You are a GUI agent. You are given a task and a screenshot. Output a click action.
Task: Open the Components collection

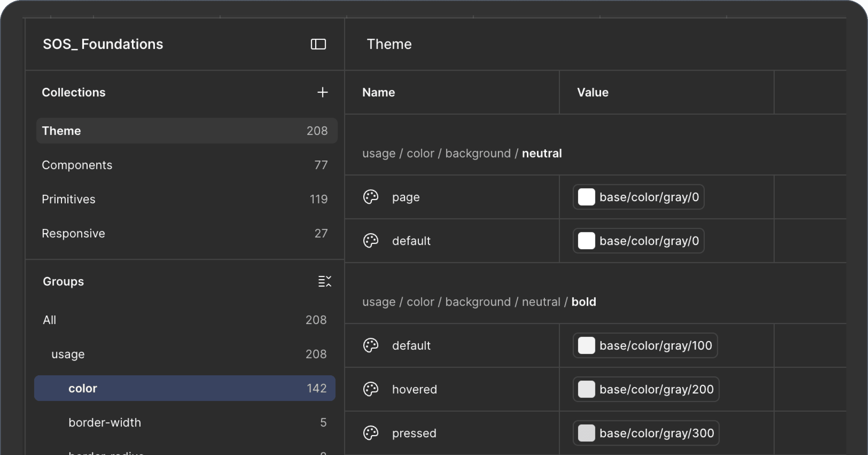pyautogui.click(x=187, y=165)
